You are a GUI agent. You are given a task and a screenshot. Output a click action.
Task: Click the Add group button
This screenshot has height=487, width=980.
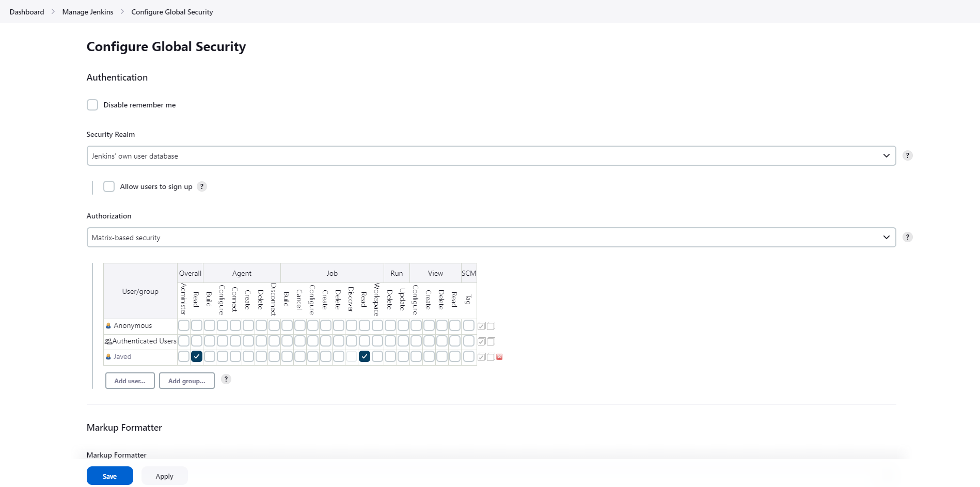click(187, 381)
